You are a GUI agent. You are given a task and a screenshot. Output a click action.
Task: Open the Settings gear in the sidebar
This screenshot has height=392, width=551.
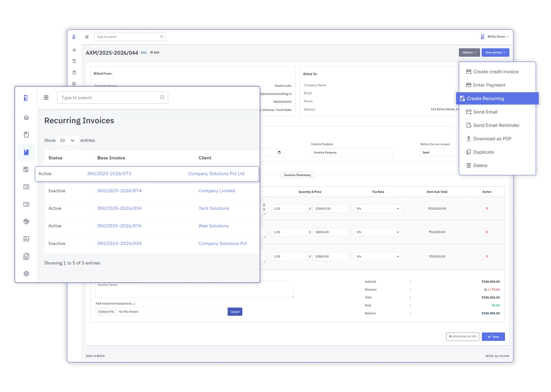[x=26, y=273]
